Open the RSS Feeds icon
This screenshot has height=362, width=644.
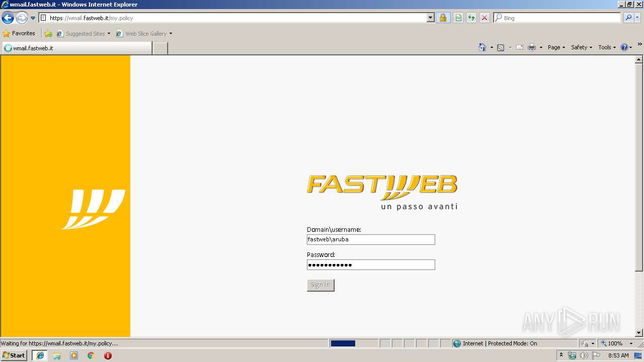click(501, 47)
